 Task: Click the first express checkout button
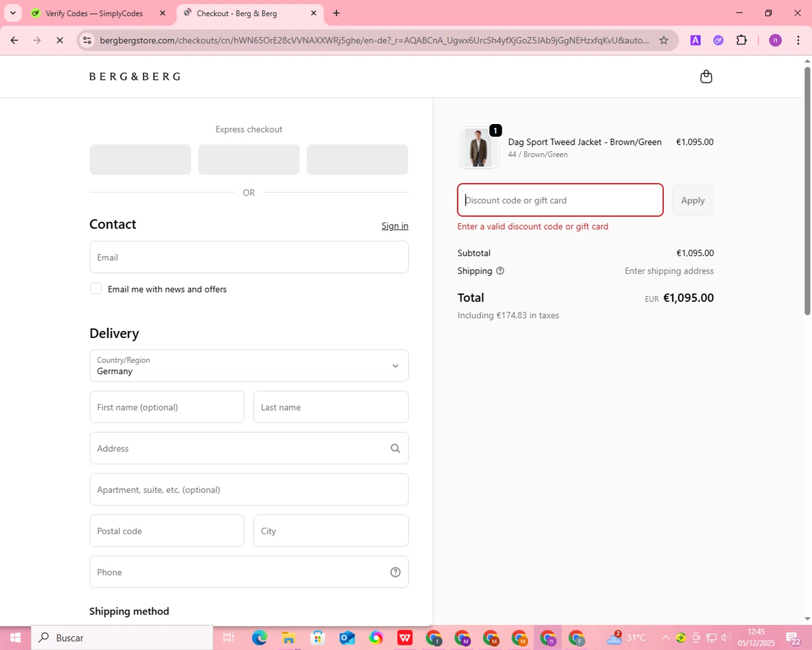(x=140, y=159)
